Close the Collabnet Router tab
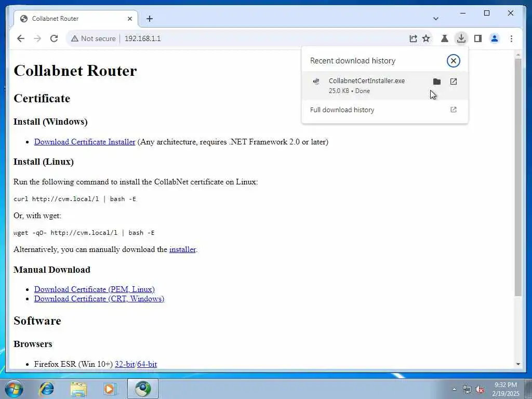The height and width of the screenshot is (399, 532). [129, 19]
